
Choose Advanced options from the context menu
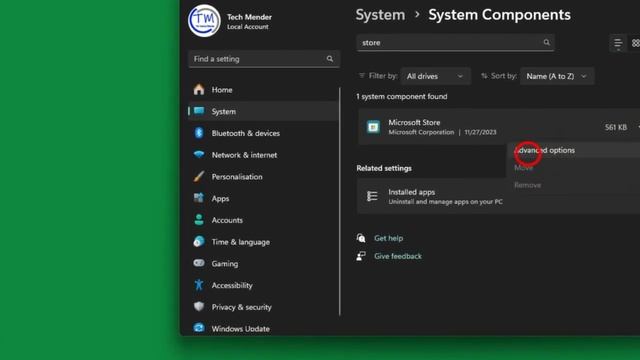(x=544, y=150)
